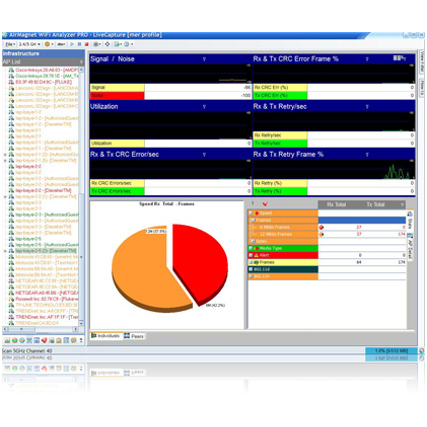Toggle the expand box on Speed row

click(251, 213)
